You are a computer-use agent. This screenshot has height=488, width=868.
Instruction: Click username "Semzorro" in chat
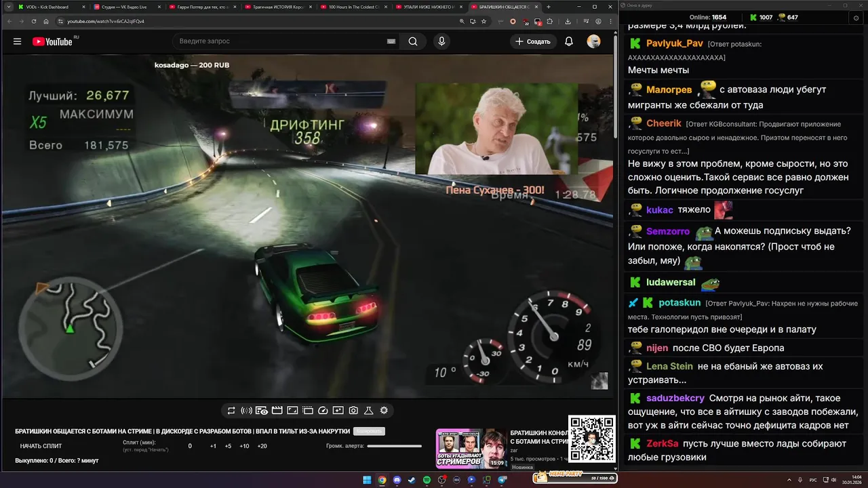click(668, 231)
